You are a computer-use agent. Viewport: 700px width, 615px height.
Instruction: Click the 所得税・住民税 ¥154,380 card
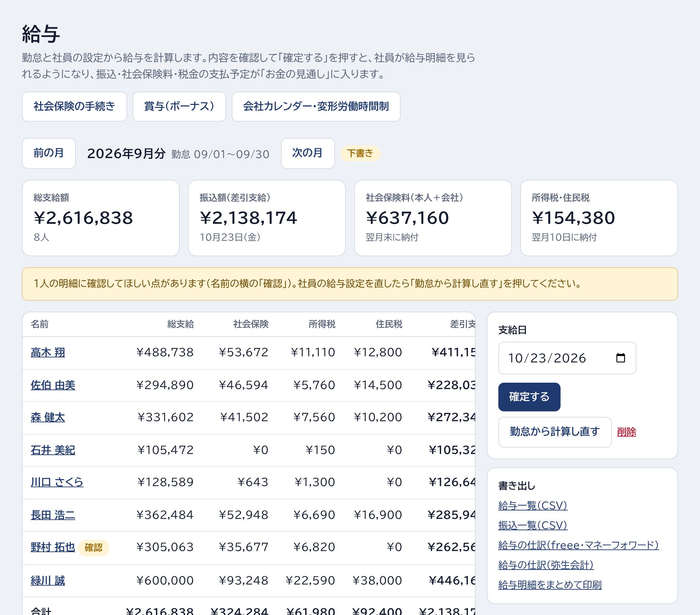[599, 218]
